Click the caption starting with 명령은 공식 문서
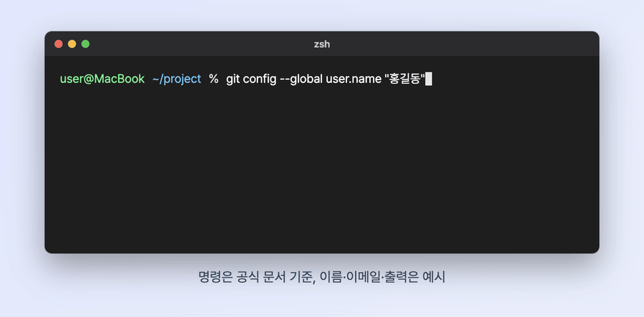This screenshot has height=317, width=644. coord(322,277)
